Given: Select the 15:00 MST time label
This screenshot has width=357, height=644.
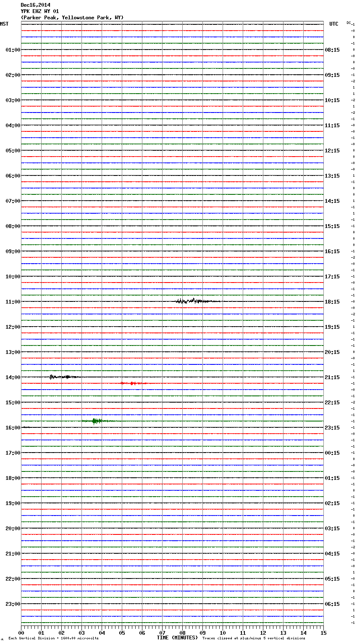Looking at the screenshot, I should point(13,403).
